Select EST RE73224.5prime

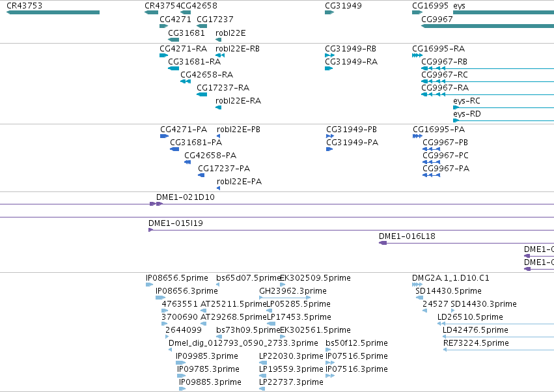tap(499, 350)
